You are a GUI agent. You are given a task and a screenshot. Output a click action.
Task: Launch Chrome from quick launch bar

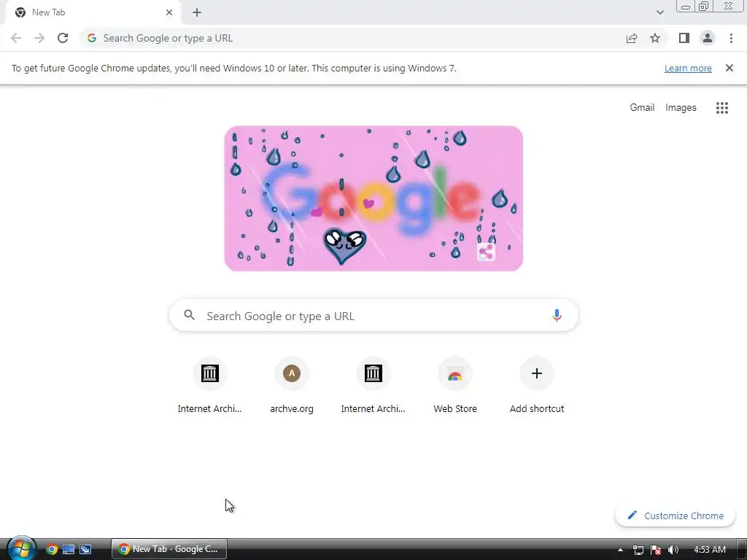52,549
